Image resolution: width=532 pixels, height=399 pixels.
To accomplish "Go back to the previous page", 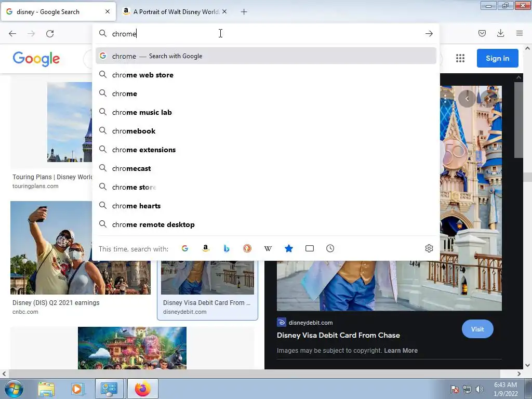I will pos(12,33).
